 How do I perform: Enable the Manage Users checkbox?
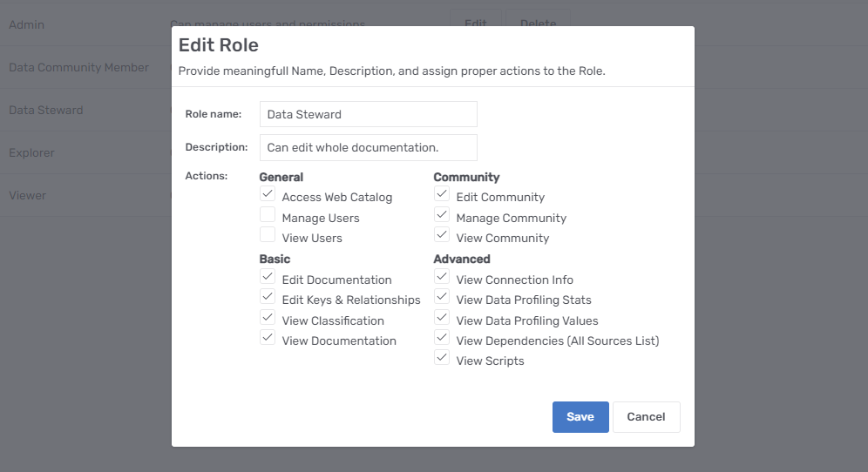pyautogui.click(x=268, y=215)
